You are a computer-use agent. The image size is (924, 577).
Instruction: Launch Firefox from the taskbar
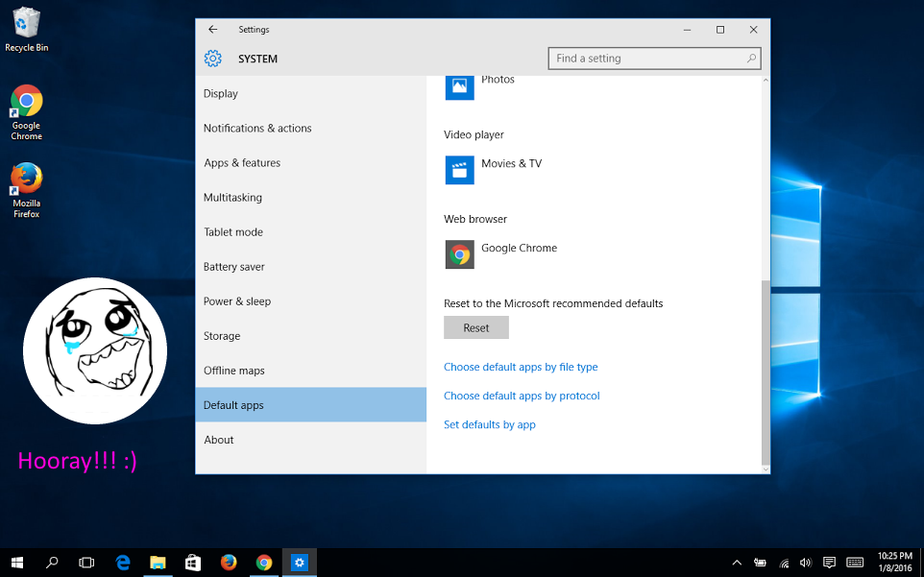[229, 563]
